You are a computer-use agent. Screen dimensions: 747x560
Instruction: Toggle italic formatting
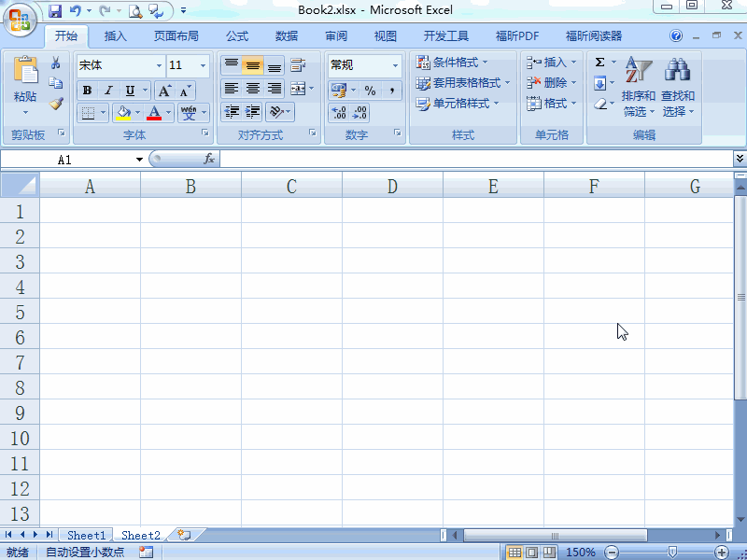(x=108, y=91)
